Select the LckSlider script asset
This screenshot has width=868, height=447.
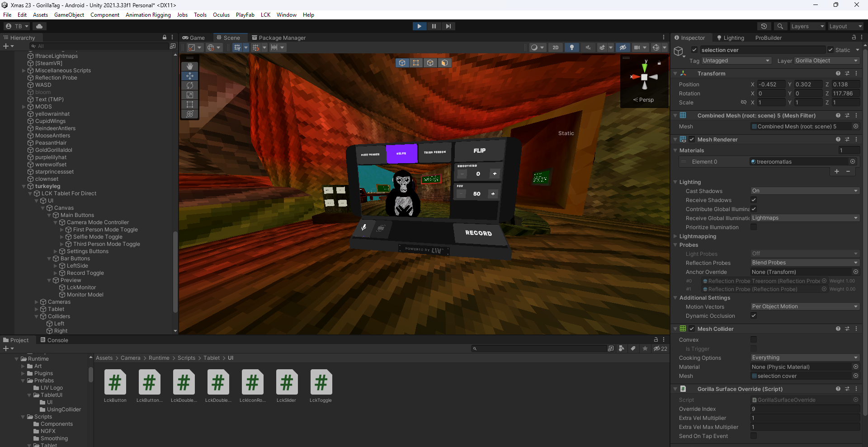click(x=287, y=386)
